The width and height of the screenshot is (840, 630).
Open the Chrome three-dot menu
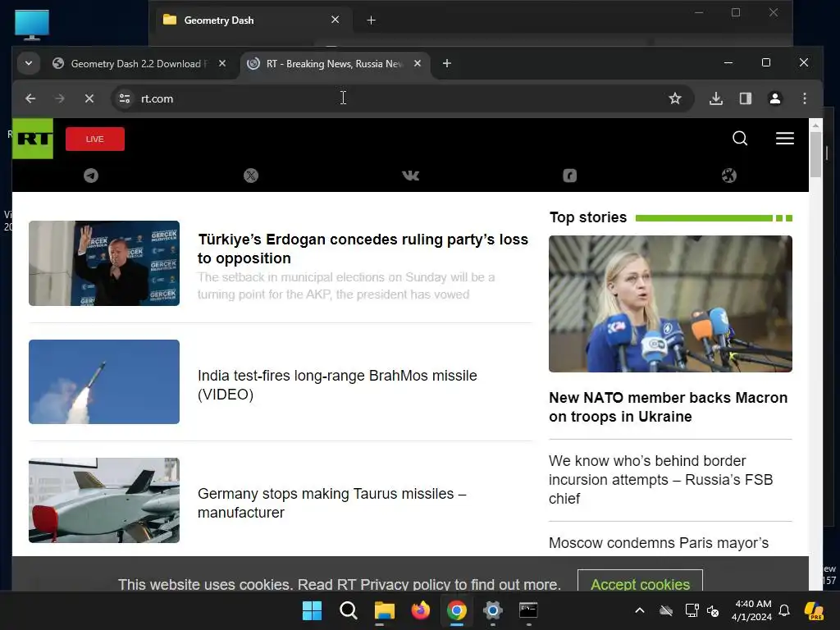click(805, 98)
